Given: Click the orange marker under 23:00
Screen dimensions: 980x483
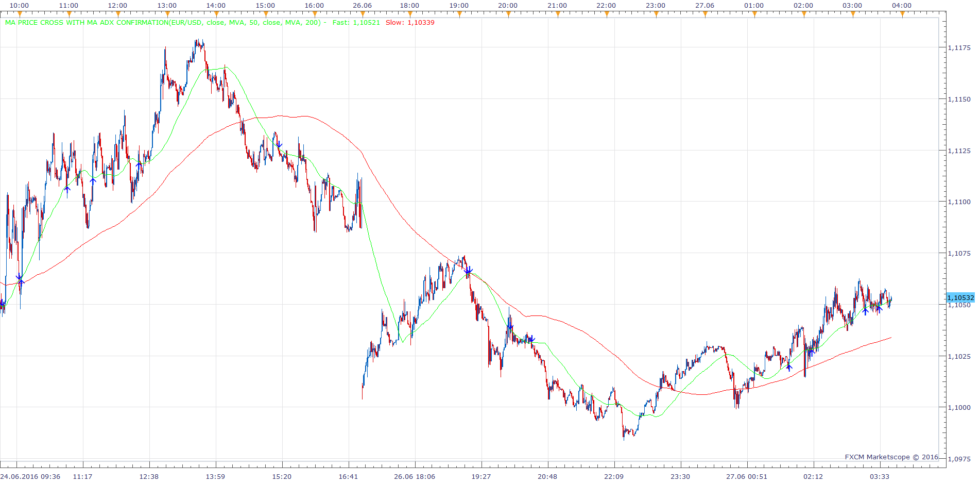Looking at the screenshot, I should click(656, 14).
